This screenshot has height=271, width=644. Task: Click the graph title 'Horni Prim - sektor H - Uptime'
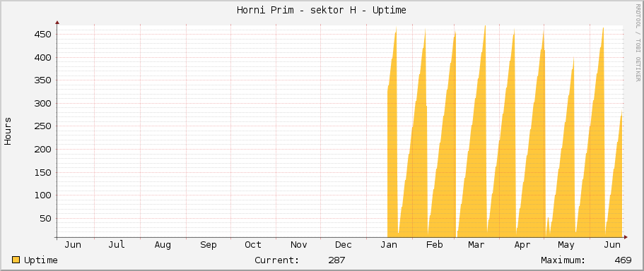[x=322, y=11]
